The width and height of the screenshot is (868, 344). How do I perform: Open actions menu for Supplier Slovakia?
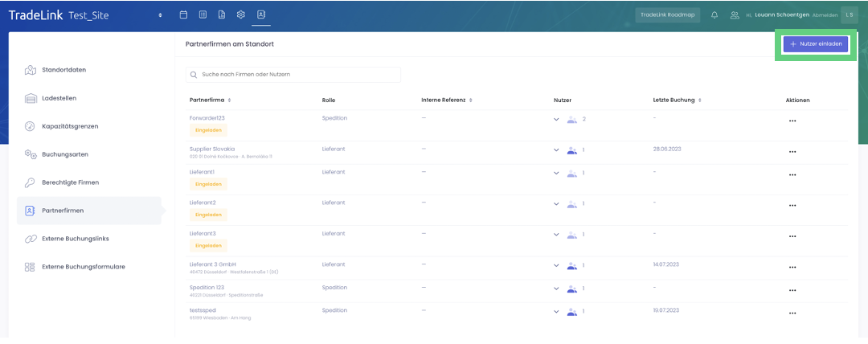pos(792,151)
